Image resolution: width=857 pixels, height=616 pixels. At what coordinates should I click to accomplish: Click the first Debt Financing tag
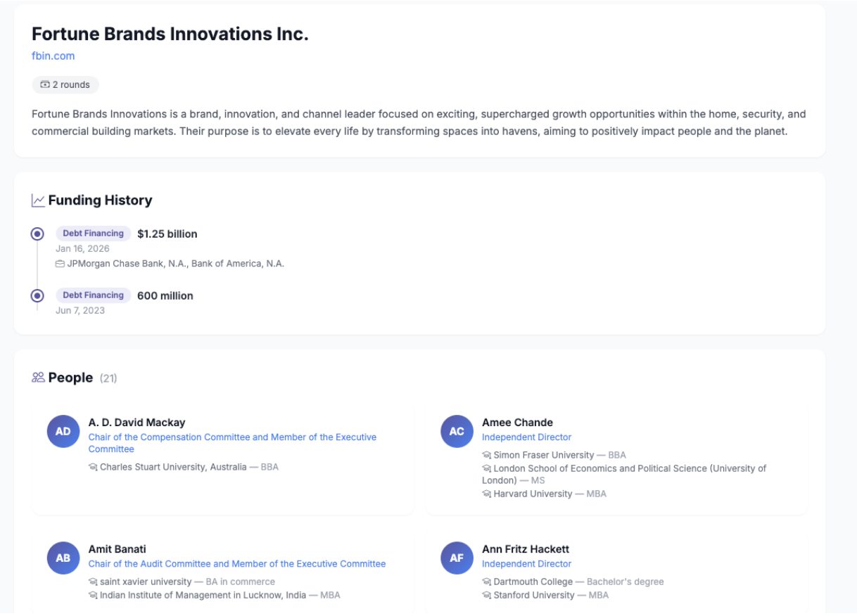tap(93, 233)
